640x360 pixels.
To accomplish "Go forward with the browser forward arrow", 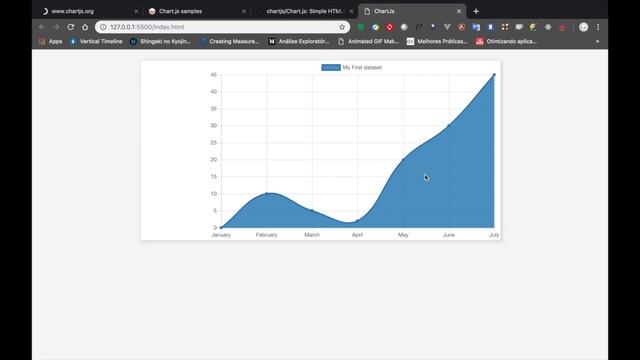I will point(56,27).
